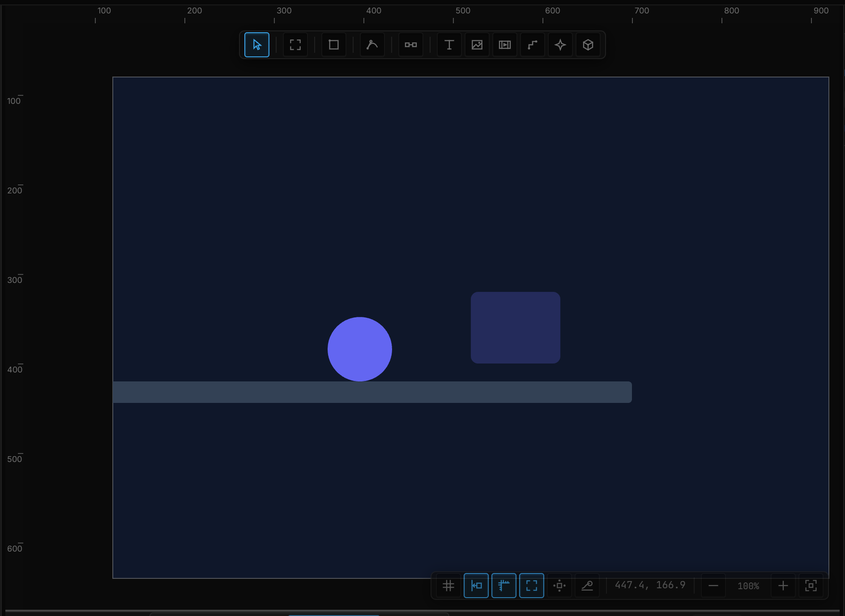Pick the pen curve tool

372,45
